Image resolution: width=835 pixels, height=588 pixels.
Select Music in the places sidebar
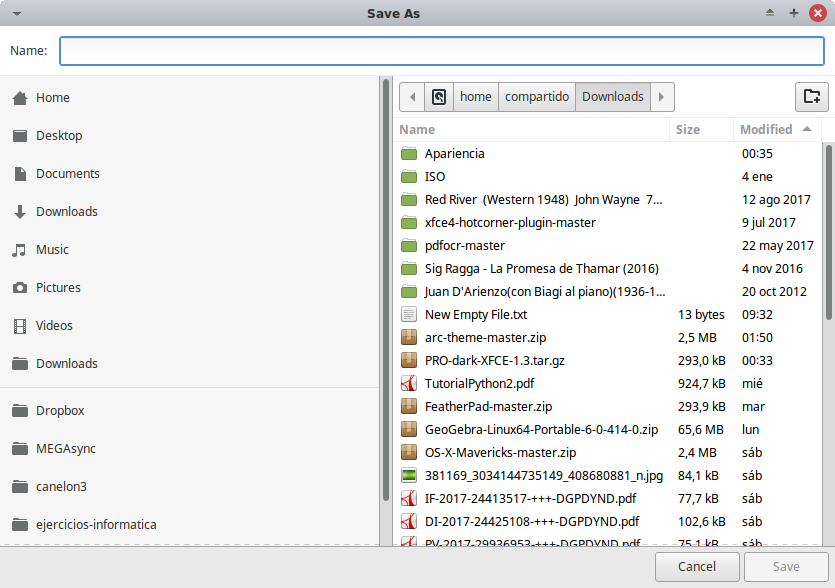pos(52,250)
